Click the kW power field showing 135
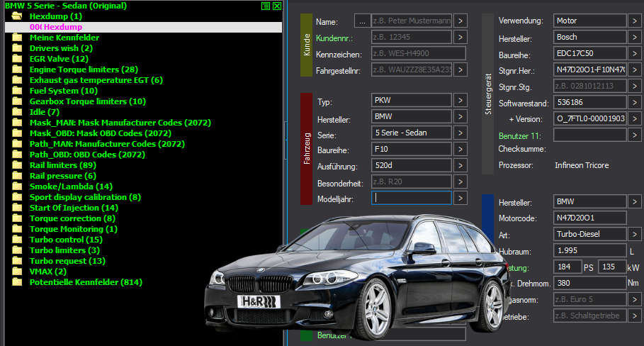Screen dimensions: 644x346 (x=612, y=267)
